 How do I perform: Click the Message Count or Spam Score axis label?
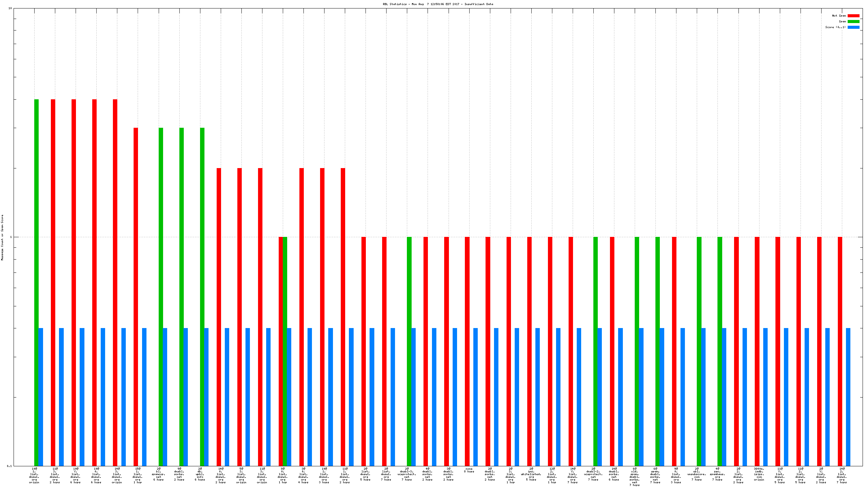2,237
